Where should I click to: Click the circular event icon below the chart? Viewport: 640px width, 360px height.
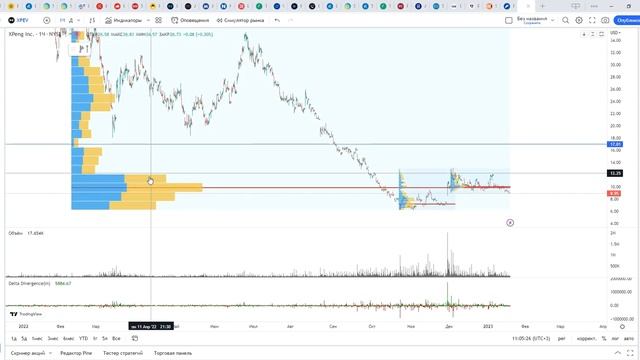point(510,222)
